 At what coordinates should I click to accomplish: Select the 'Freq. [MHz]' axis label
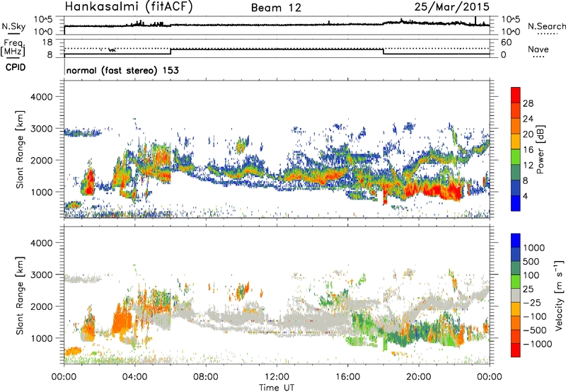point(13,47)
